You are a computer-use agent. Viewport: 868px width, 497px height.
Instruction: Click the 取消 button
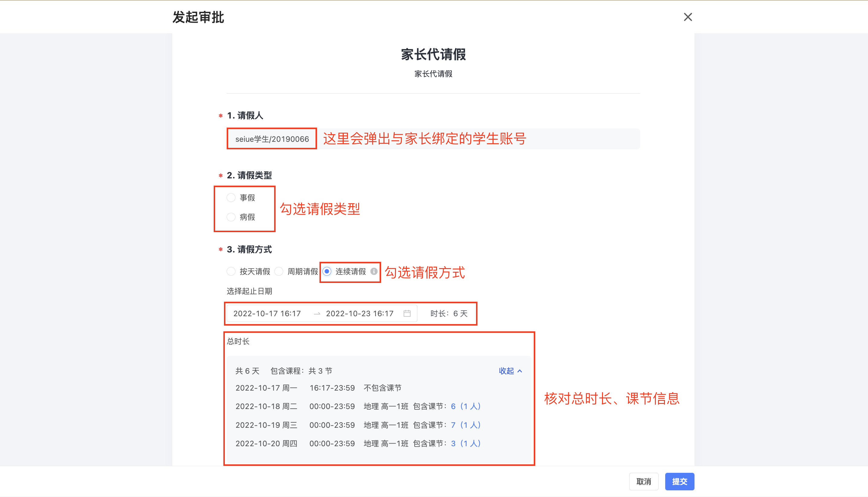pyautogui.click(x=644, y=482)
